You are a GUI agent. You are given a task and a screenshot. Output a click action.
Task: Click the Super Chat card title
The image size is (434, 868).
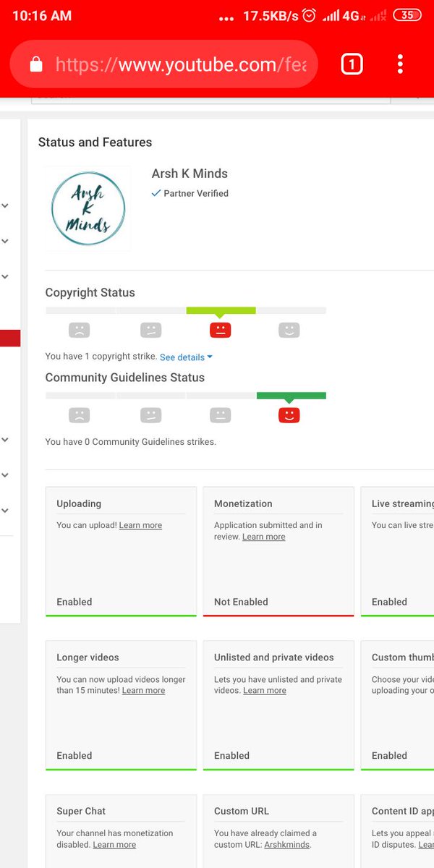pos(81,812)
